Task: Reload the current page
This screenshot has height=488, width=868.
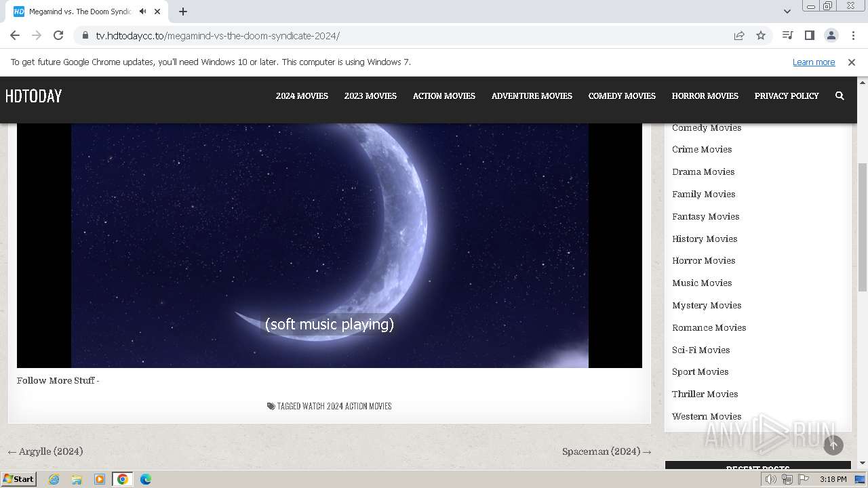Action: (58, 35)
